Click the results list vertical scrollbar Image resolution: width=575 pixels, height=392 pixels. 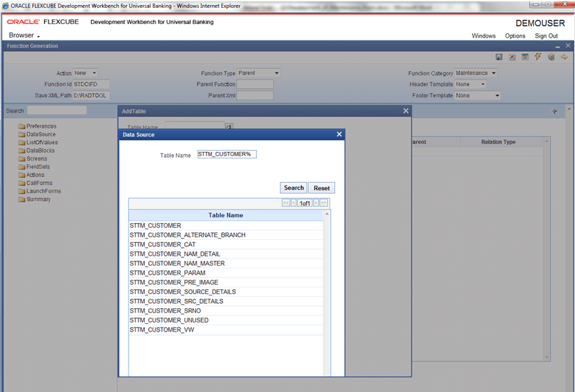pos(327,293)
